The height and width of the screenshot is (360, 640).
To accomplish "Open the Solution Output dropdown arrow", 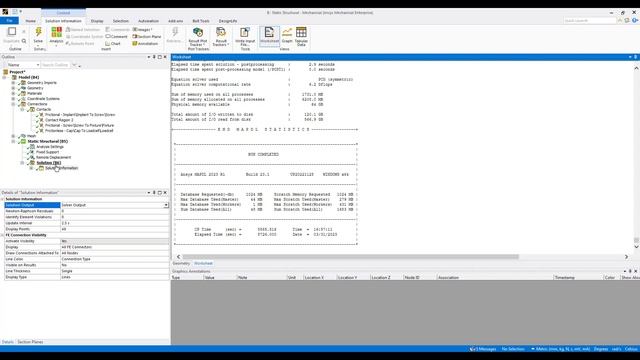I will coord(166,205).
